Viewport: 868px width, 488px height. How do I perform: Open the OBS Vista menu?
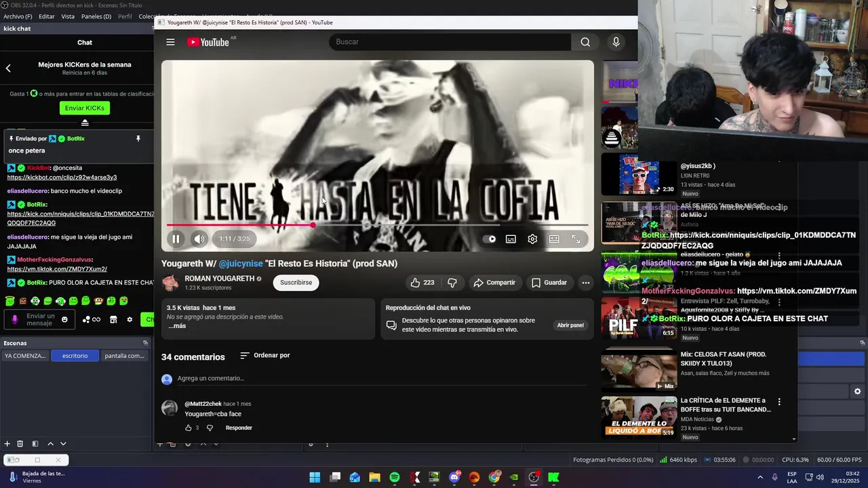68,16
